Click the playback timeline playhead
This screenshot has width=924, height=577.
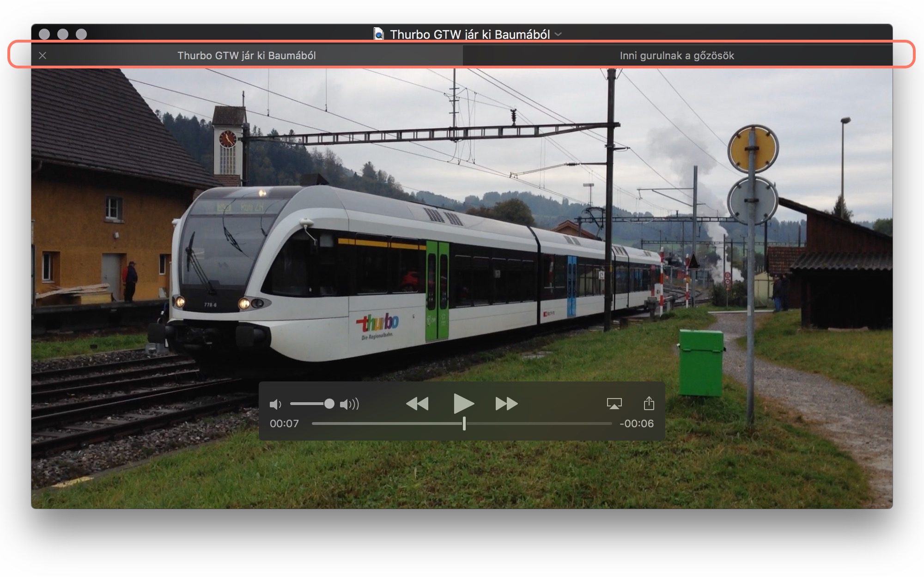[464, 423]
